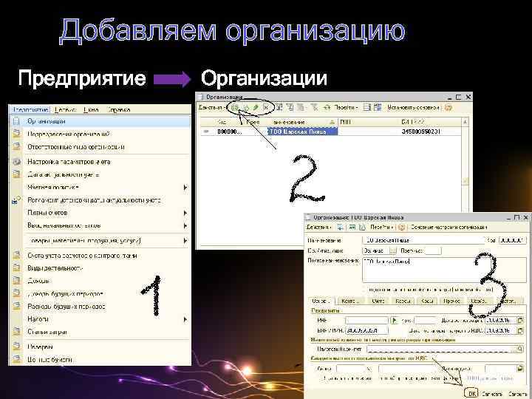The image size is (532, 399).
Task: Expand the Налоги submenu arrow
Action: 185,319
